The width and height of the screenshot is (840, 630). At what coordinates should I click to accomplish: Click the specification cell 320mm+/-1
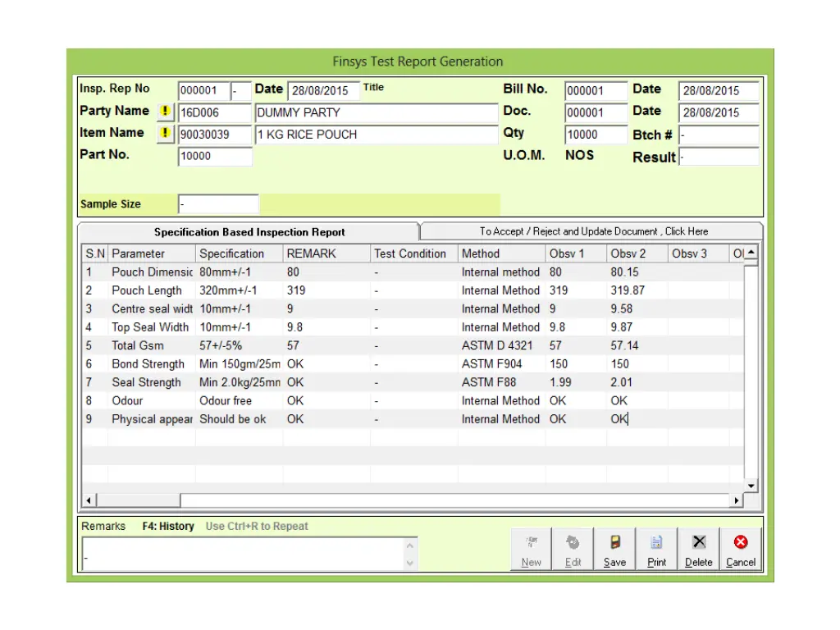pos(239,290)
